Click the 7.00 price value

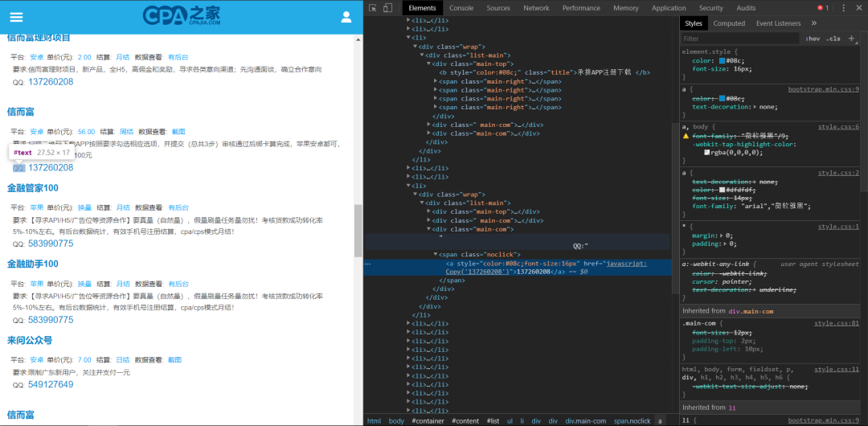tap(84, 359)
